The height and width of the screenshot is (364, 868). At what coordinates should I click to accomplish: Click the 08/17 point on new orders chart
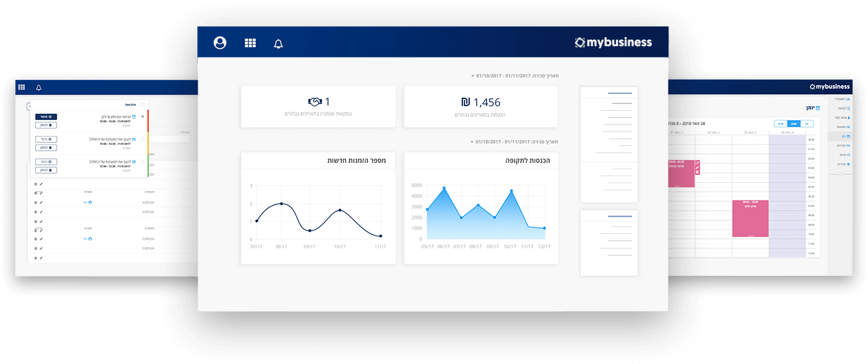point(281,204)
